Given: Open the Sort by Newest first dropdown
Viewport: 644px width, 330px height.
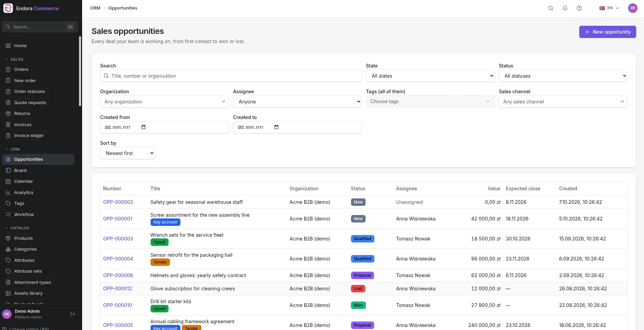Looking at the screenshot, I should (127, 153).
